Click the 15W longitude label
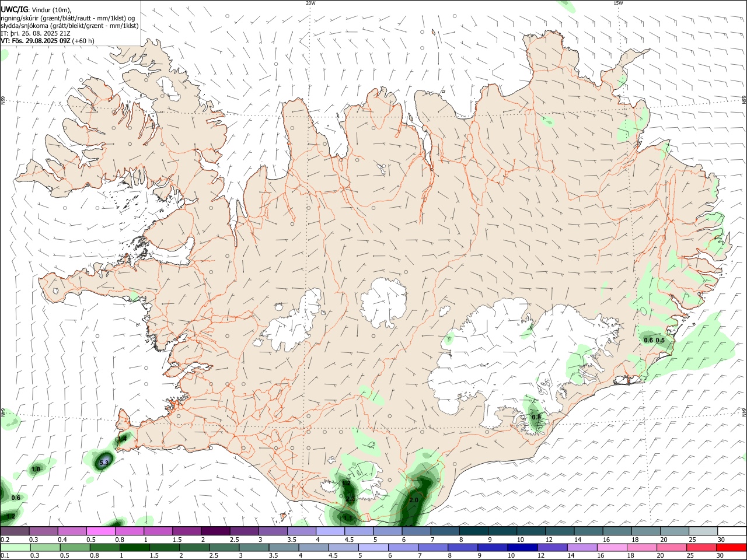Screen dimensions: 747x560 click(x=618, y=3)
